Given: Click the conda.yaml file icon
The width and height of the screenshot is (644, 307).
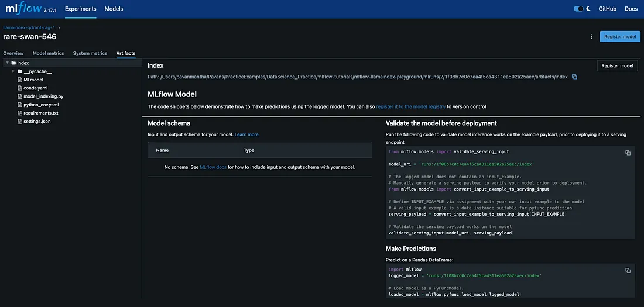Looking at the screenshot, I should click(20, 88).
